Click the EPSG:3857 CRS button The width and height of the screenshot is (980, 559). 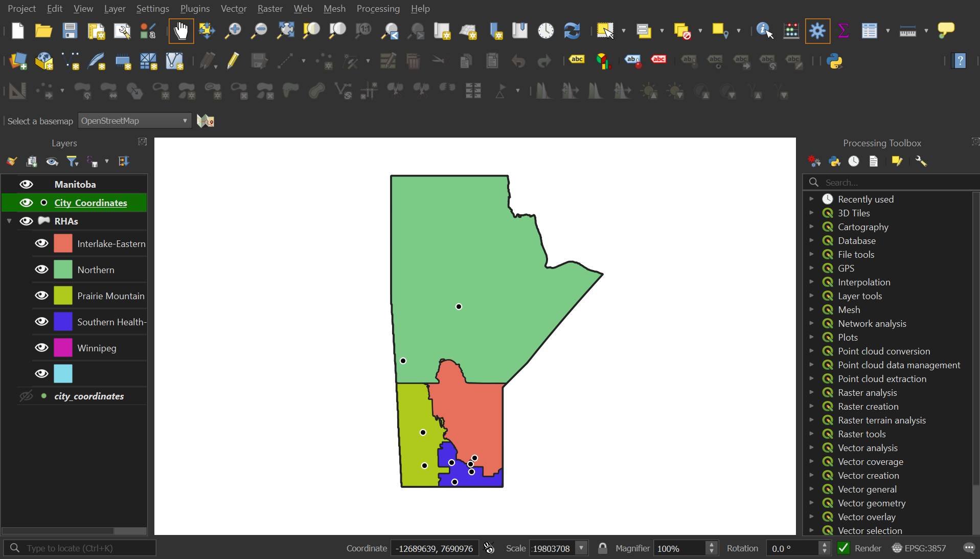tap(919, 548)
